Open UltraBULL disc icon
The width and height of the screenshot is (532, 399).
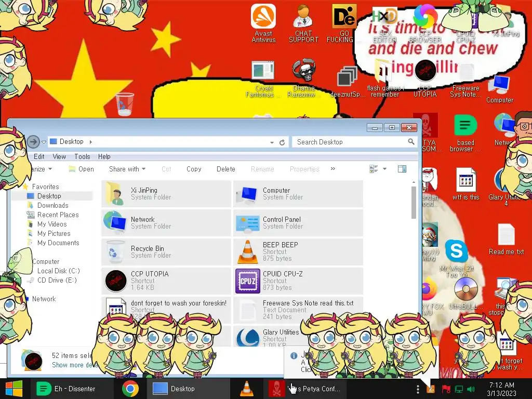[465, 293]
